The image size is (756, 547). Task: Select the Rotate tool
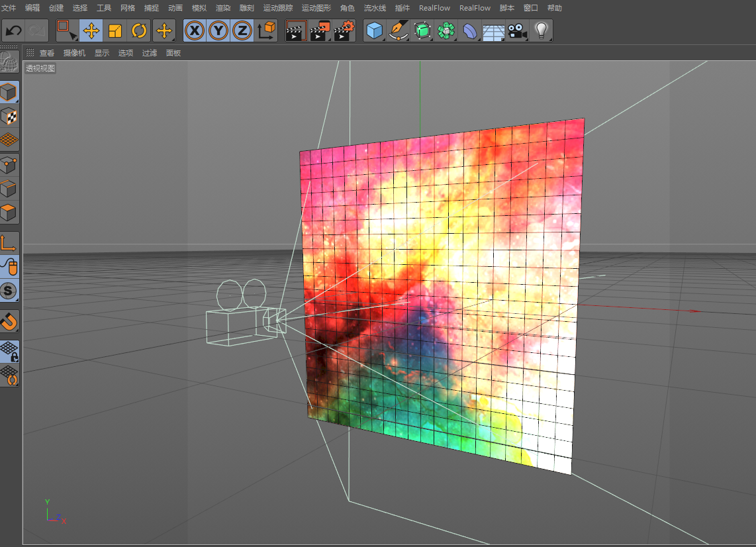point(139,31)
